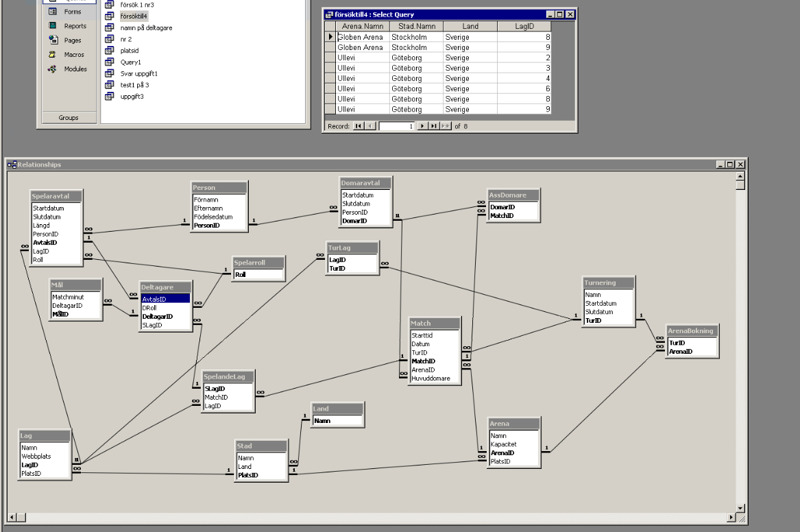Select the TurLag table header

tap(352, 247)
